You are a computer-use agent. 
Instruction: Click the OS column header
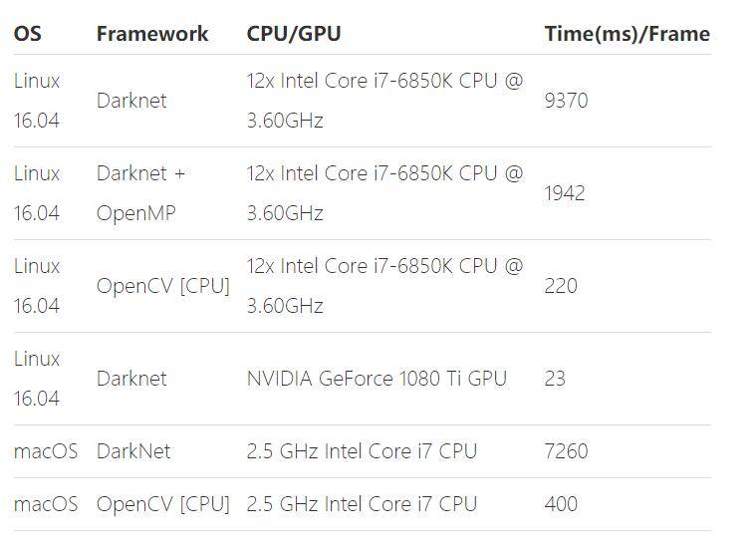tap(28, 34)
